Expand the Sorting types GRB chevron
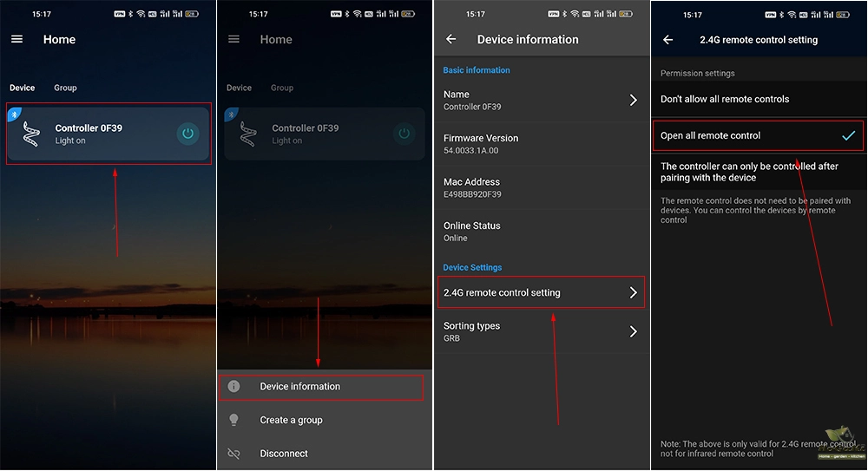 click(633, 331)
